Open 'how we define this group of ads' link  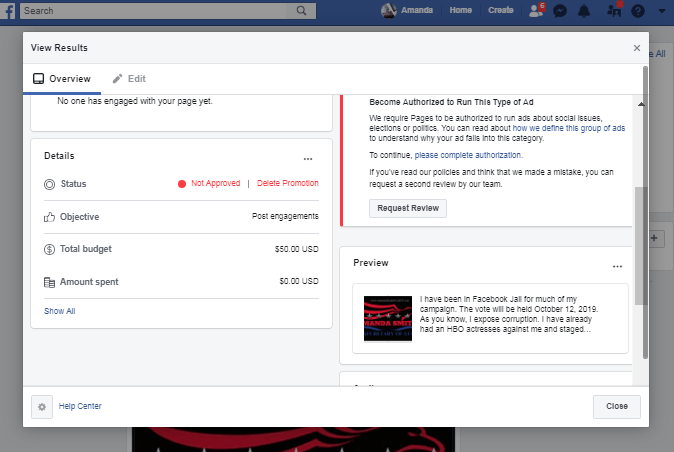[x=569, y=128]
